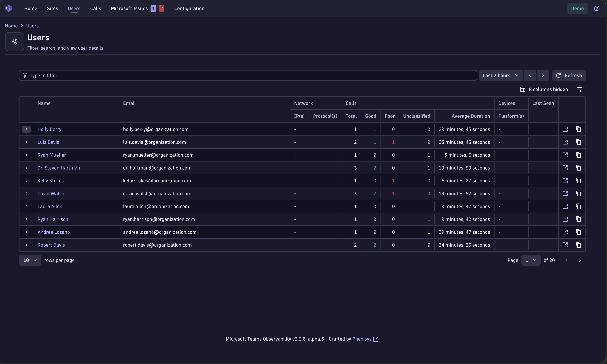The width and height of the screenshot is (607, 364).
Task: Click the back chevron beside the time range
Action: click(x=530, y=75)
